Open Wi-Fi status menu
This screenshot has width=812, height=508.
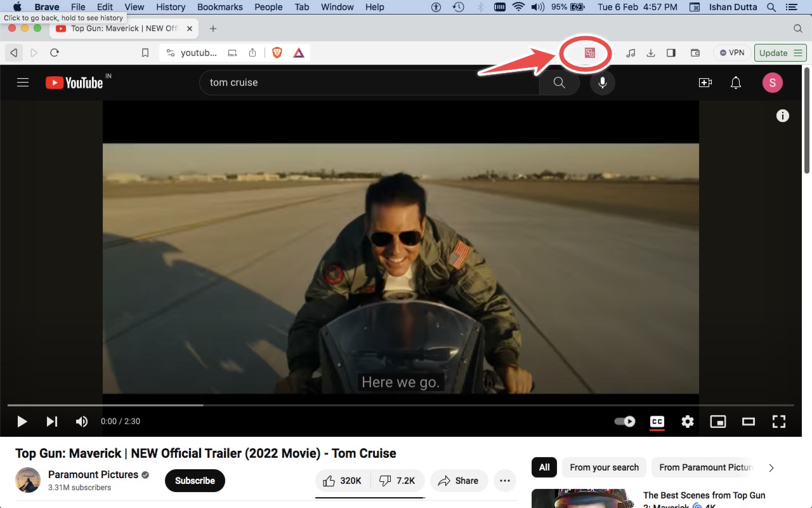coord(518,7)
